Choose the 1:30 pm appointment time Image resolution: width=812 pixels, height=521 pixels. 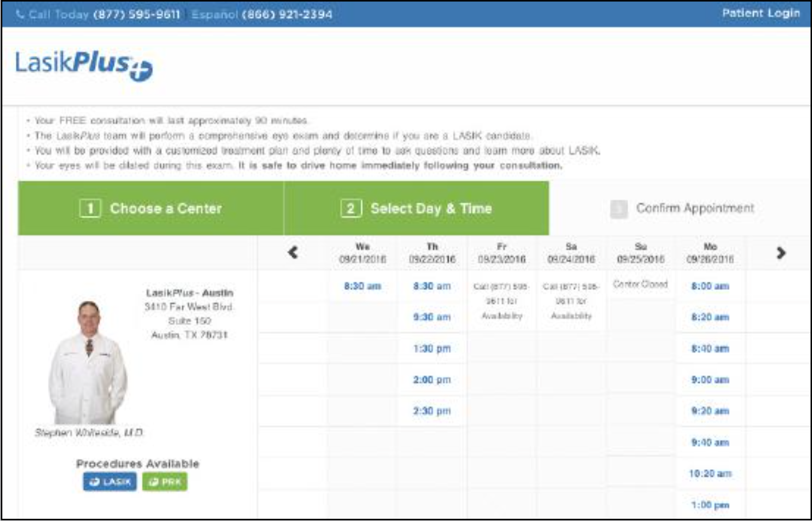click(432, 349)
